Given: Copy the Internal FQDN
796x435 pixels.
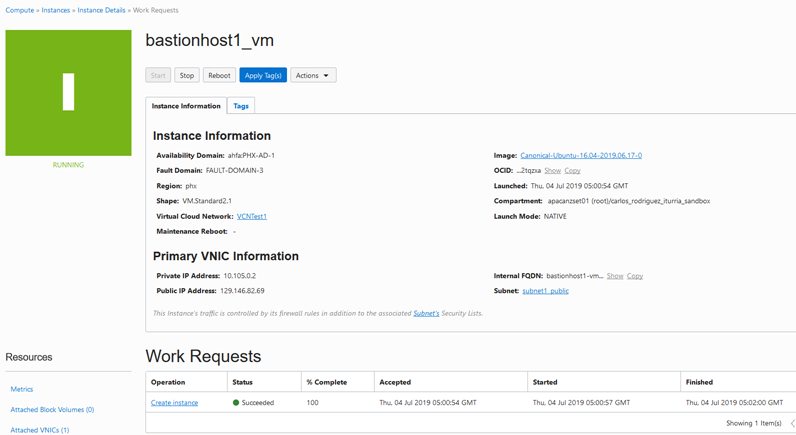Looking at the screenshot, I should (635, 276).
